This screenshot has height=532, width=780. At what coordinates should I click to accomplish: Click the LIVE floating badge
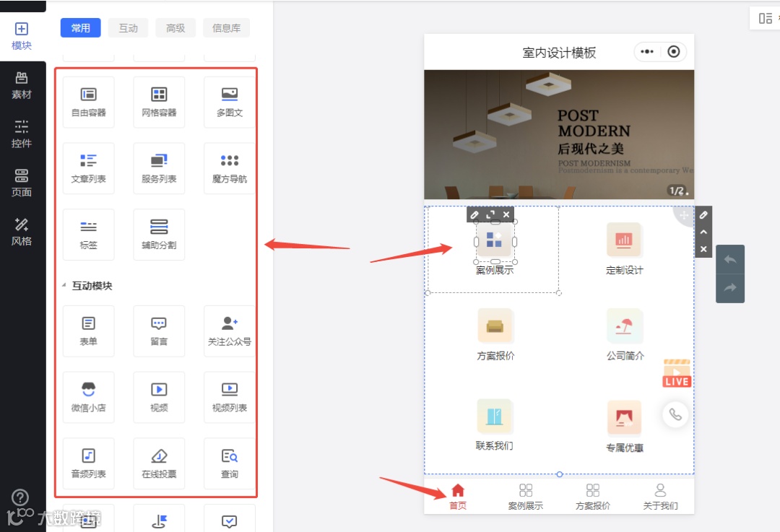click(677, 373)
